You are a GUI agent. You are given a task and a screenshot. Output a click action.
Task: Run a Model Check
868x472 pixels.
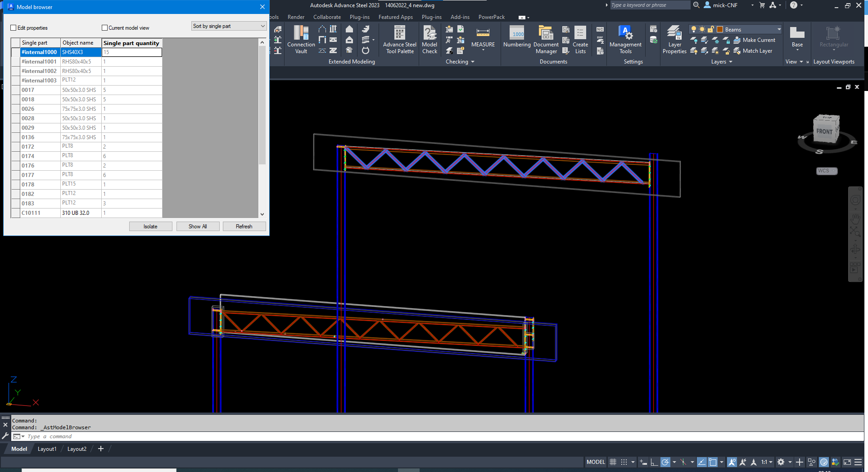429,40
